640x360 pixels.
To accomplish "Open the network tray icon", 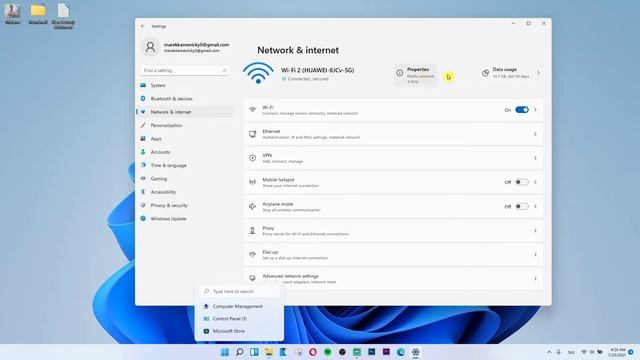I will pos(584,352).
